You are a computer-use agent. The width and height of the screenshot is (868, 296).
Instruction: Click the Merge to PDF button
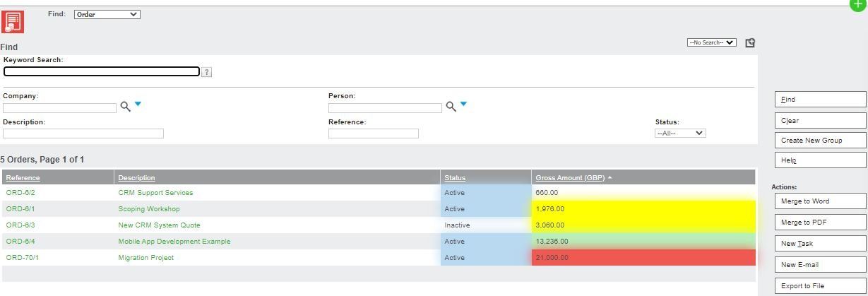(821, 223)
